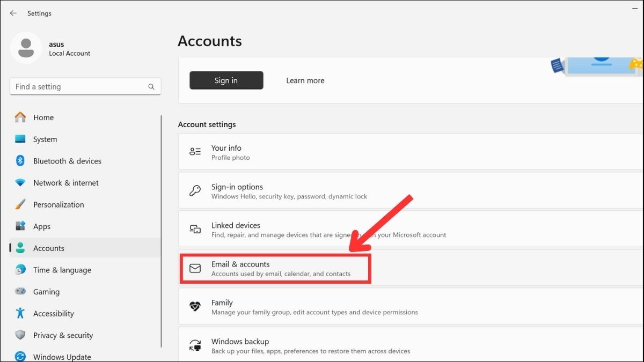Open Privacy & security label
The width and height of the screenshot is (644, 362).
[x=63, y=335]
